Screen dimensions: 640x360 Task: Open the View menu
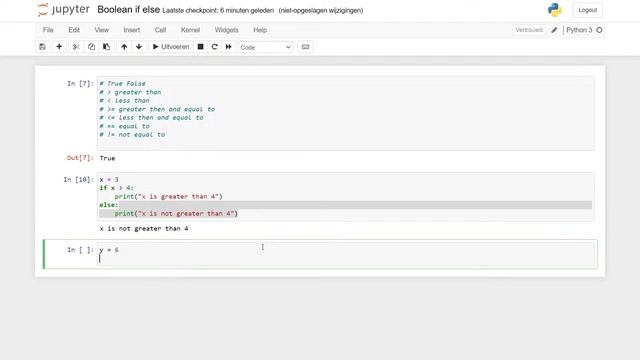[102, 30]
